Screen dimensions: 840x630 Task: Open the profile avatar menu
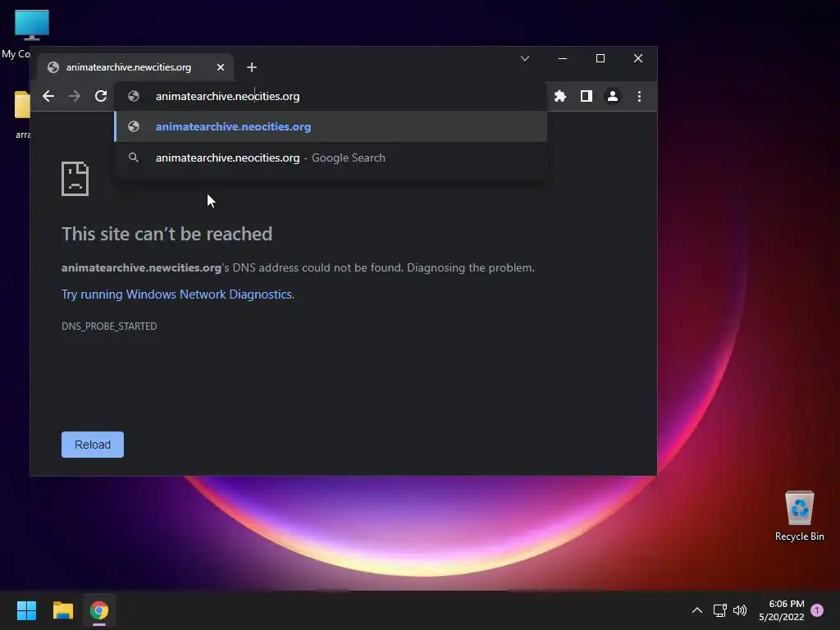pos(612,96)
